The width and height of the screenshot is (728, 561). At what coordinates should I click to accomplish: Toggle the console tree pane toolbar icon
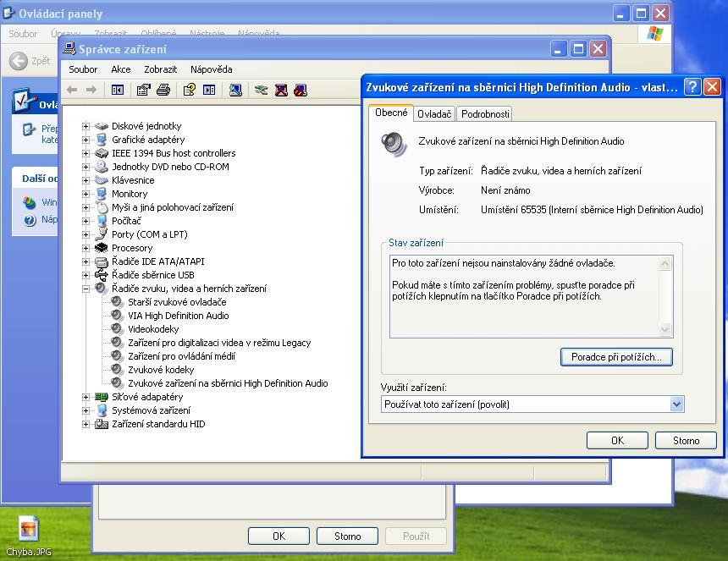coord(118,90)
